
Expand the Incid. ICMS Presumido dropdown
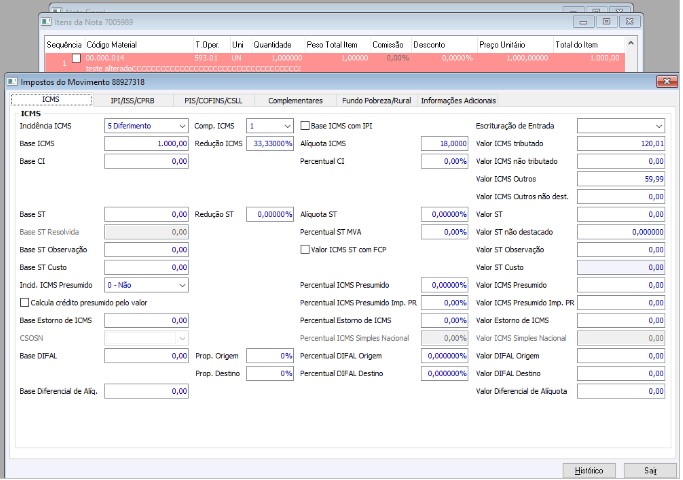click(182, 285)
